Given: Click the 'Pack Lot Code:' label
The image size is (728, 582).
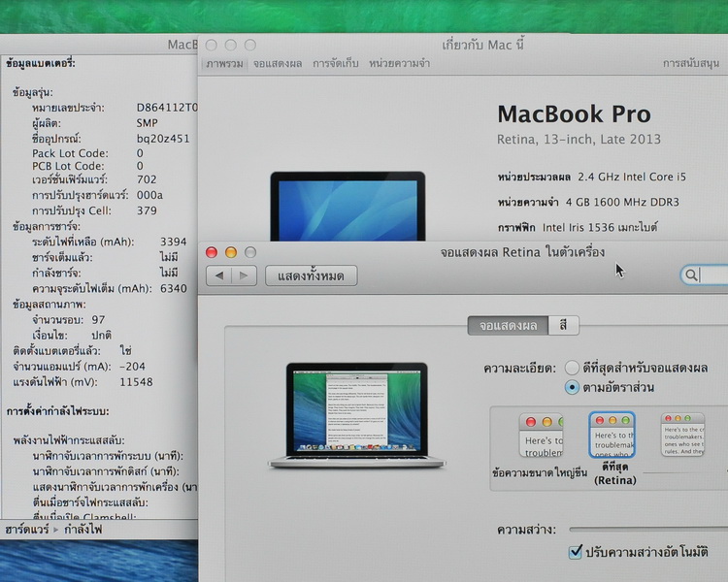Looking at the screenshot, I should pos(70,153).
